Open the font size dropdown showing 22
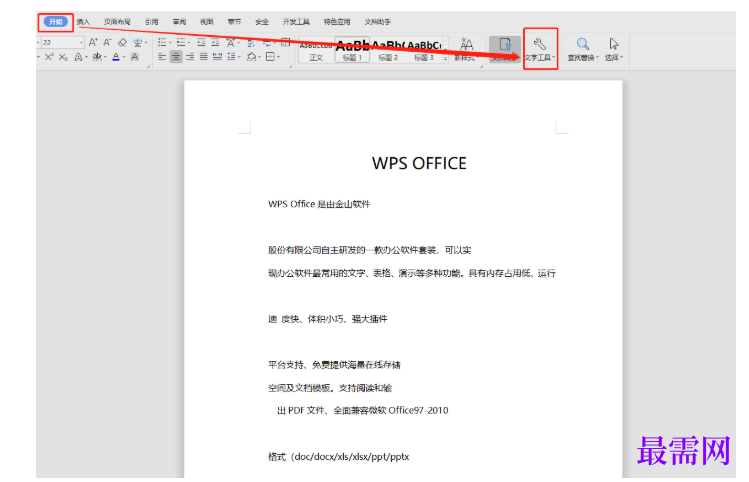This screenshot has height=482, width=749. [x=82, y=43]
